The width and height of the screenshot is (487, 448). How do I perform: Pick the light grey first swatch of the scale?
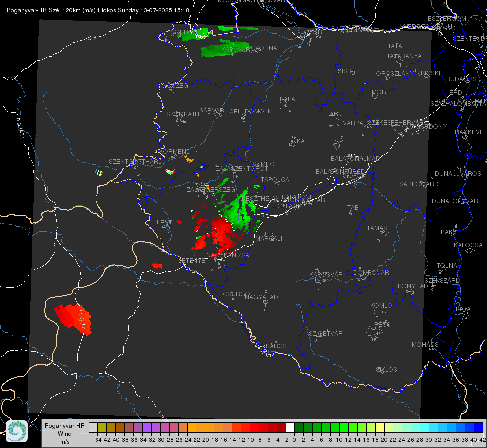pyautogui.click(x=93, y=427)
